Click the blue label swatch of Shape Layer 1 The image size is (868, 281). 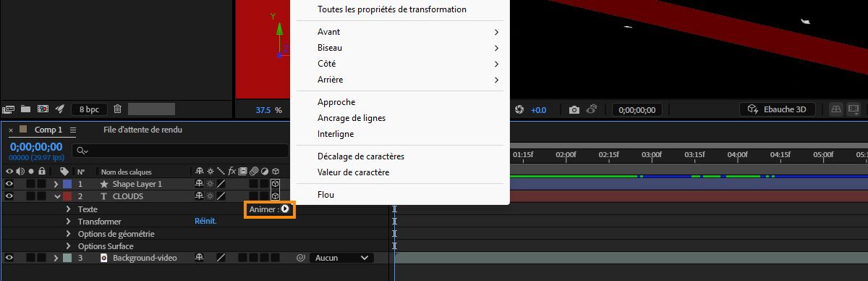point(67,184)
